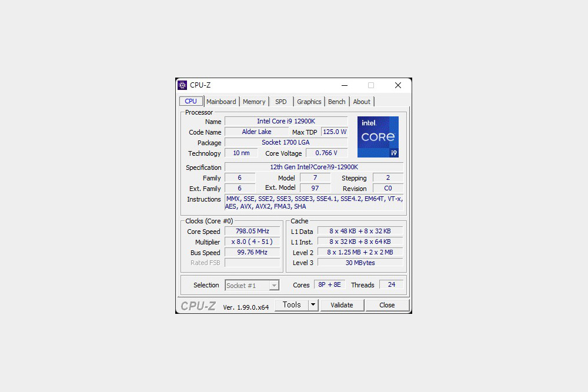Click the instructions list starting 'MMX, SSE'
The width and height of the screenshot is (588, 392).
click(x=314, y=203)
